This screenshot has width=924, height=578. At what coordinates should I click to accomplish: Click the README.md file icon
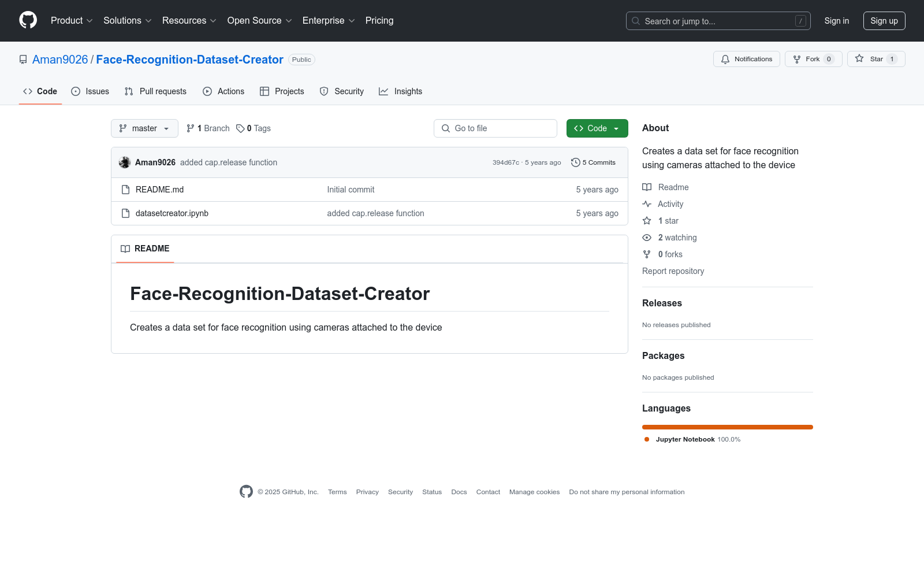pyautogui.click(x=125, y=190)
